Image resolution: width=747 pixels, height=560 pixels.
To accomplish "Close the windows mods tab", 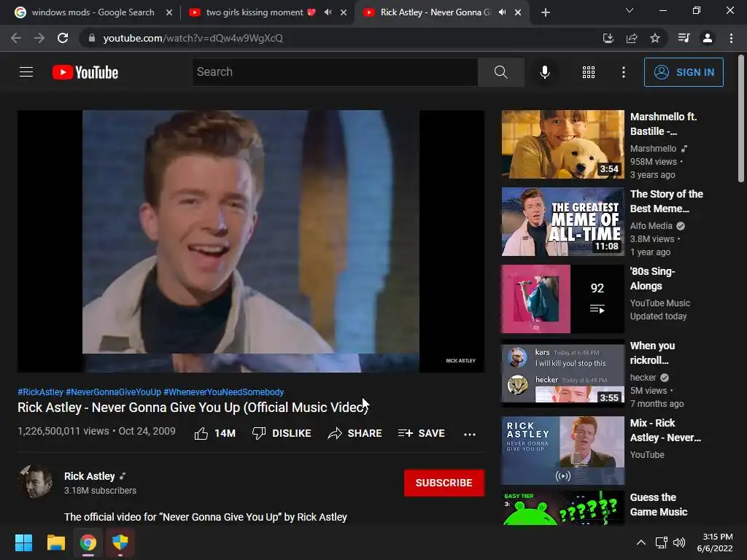I will (169, 12).
